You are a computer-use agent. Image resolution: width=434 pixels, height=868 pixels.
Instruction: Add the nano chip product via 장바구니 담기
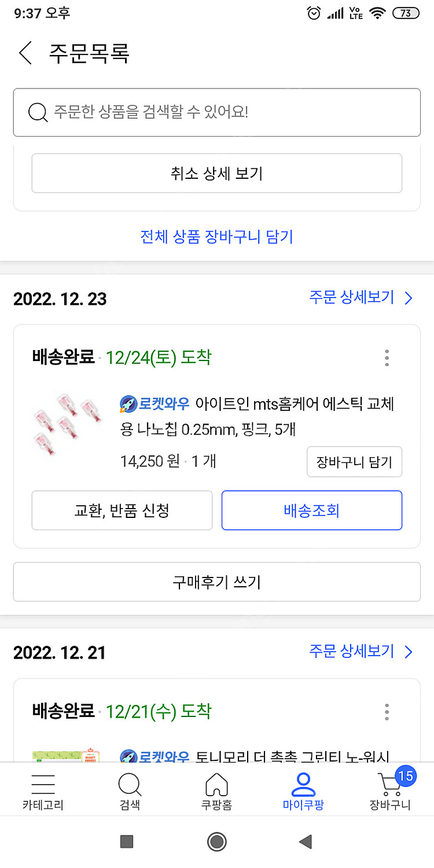pos(354,462)
